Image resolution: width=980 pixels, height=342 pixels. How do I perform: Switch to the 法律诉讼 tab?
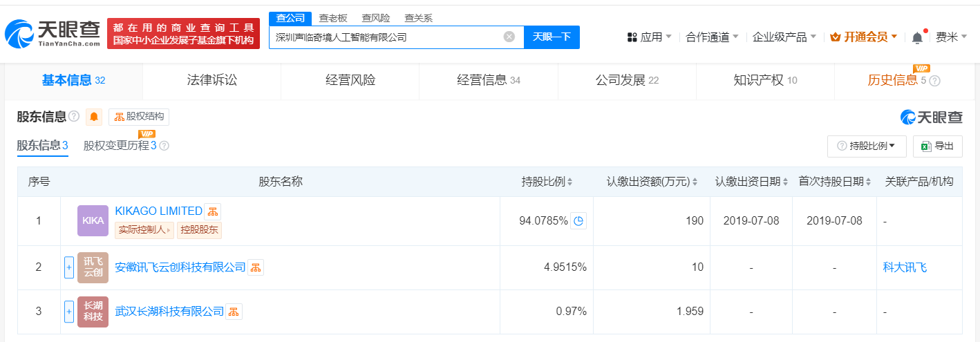(211, 80)
